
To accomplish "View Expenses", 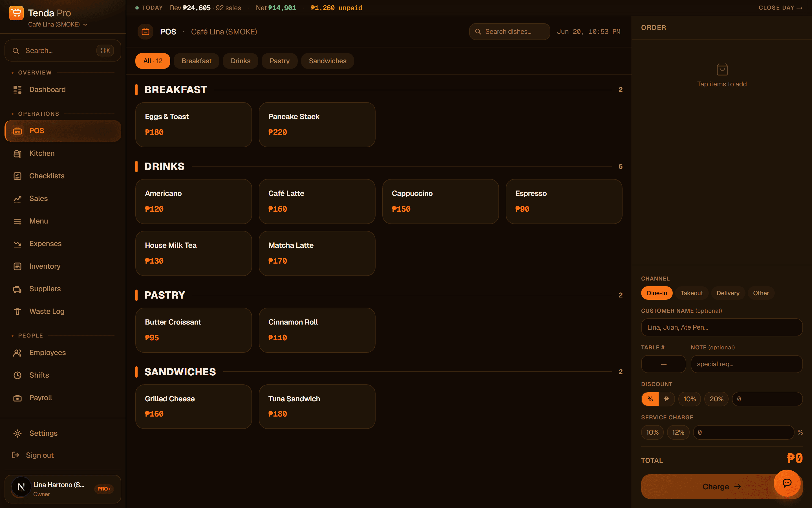I will click(x=63, y=244).
